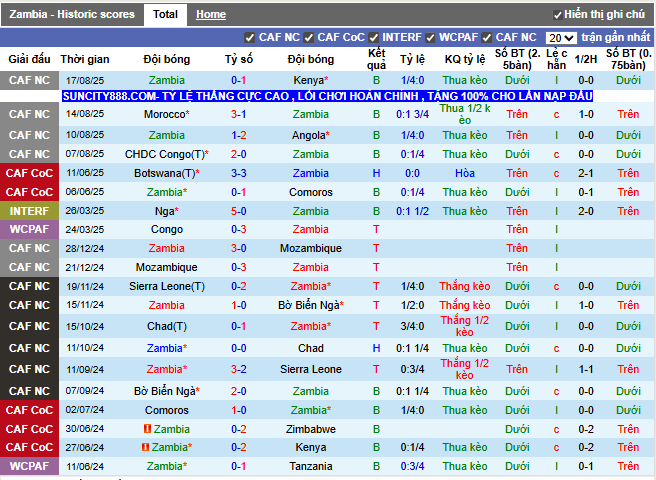Open the 20 recent matches dropdown
This screenshot has width=656, height=480.
(561, 38)
